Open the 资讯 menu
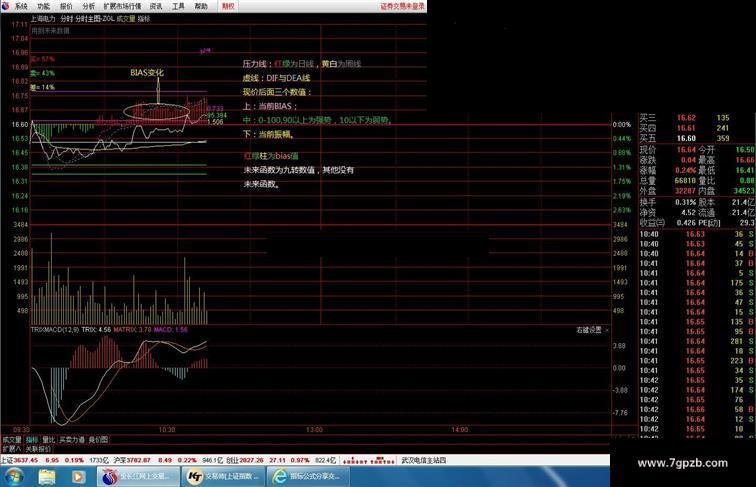 pyautogui.click(x=156, y=6)
